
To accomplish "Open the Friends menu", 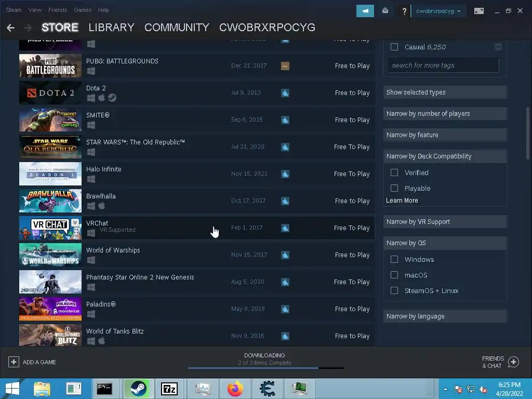I will [58, 10].
